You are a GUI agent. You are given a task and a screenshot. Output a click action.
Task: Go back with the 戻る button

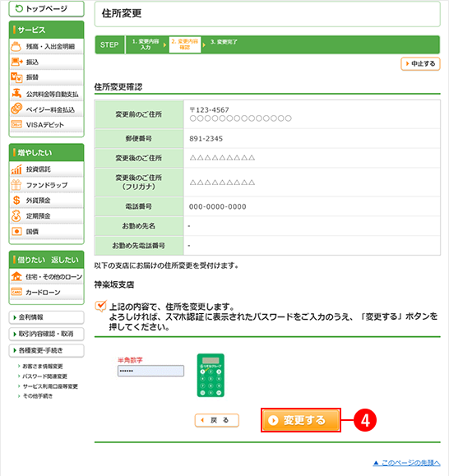coord(217,420)
